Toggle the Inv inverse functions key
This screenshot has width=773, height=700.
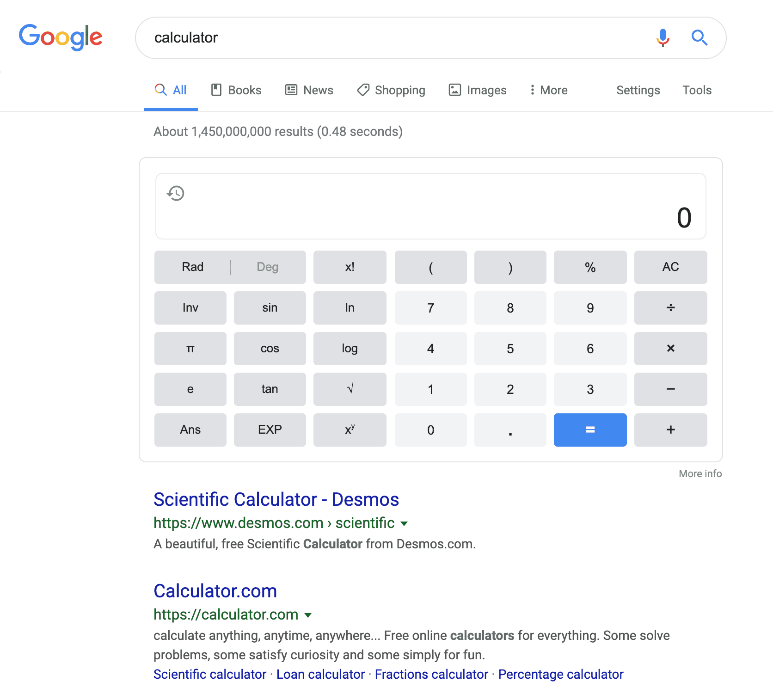pyautogui.click(x=190, y=308)
